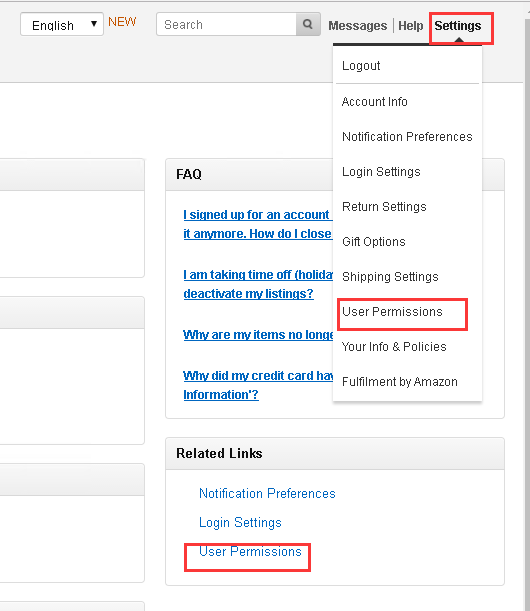Screen dimensions: 530x611
Task: Open the Messages link in header
Action: (357, 26)
